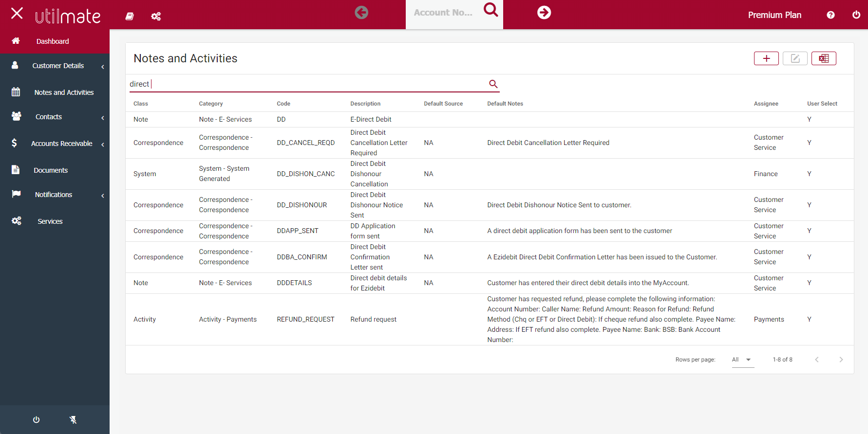Click the account search magnifier icon
The width and height of the screenshot is (868, 434).
491,10
